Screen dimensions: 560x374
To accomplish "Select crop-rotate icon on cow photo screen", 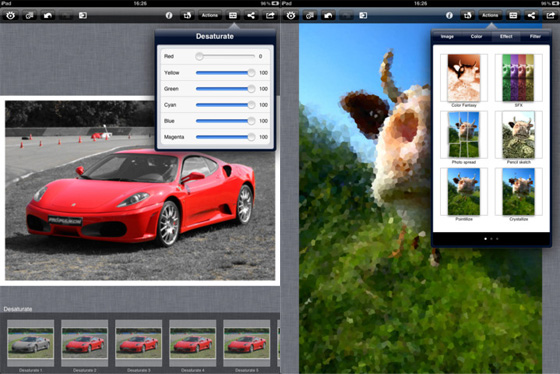I will click(468, 15).
